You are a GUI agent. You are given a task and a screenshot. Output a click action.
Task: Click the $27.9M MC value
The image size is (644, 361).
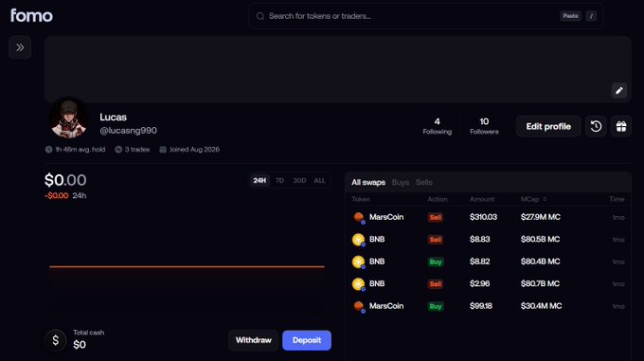click(541, 217)
